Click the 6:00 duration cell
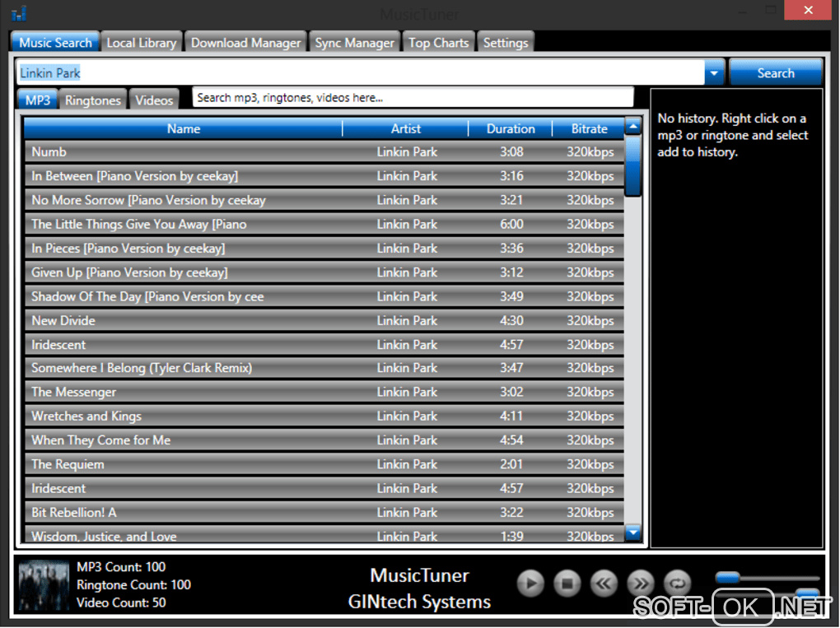The height and width of the screenshot is (628, 840). coord(511,225)
